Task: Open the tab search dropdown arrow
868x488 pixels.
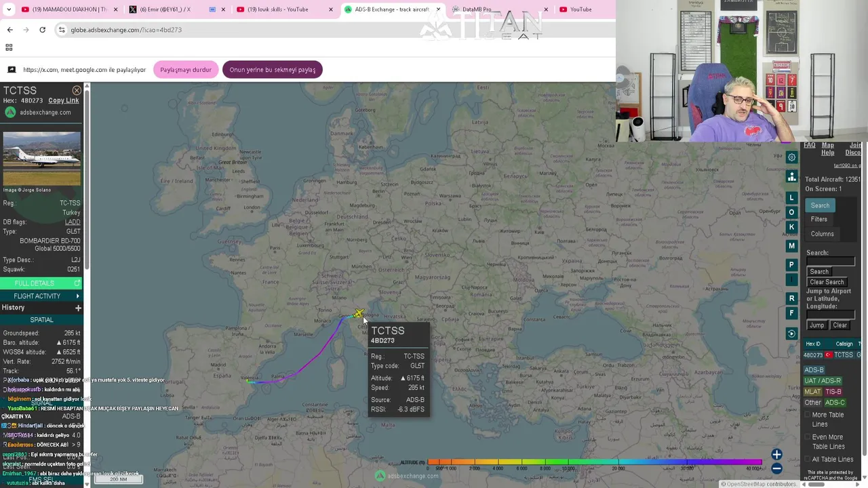Action: 10,9
